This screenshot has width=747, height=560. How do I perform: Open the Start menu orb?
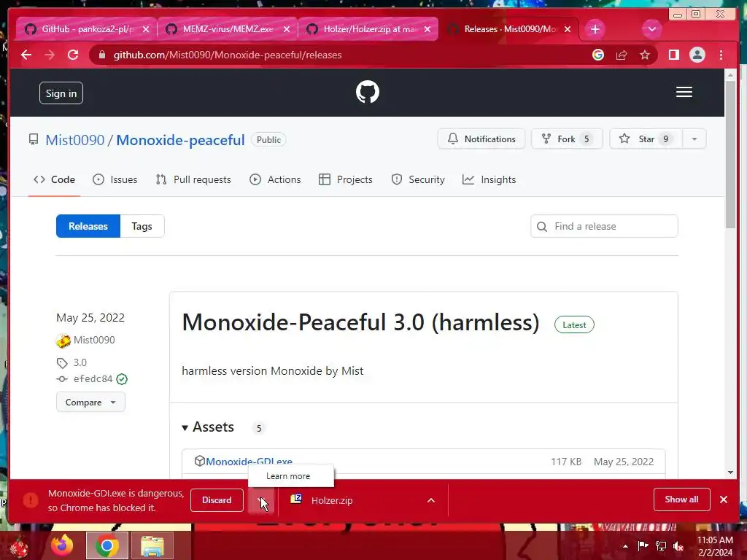pos(19,546)
